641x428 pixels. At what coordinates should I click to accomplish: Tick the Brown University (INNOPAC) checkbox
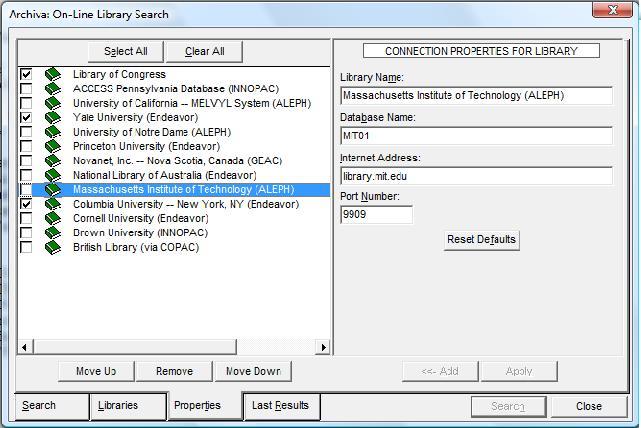pos(26,233)
